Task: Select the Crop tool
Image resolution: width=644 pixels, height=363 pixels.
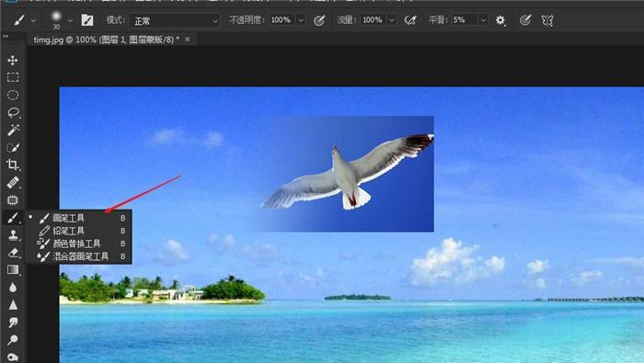Action: click(x=13, y=164)
